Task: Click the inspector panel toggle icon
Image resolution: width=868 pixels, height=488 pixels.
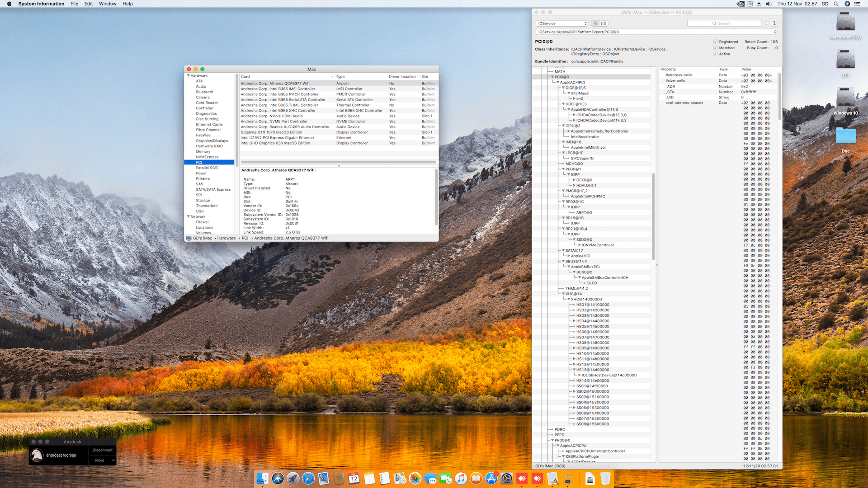Action: point(774,23)
